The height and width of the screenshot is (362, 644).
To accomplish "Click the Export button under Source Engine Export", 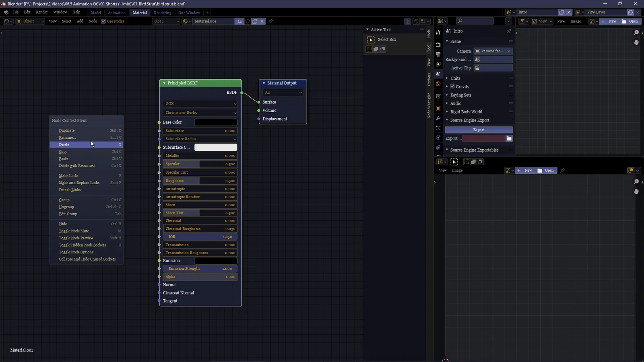I will 479,130.
